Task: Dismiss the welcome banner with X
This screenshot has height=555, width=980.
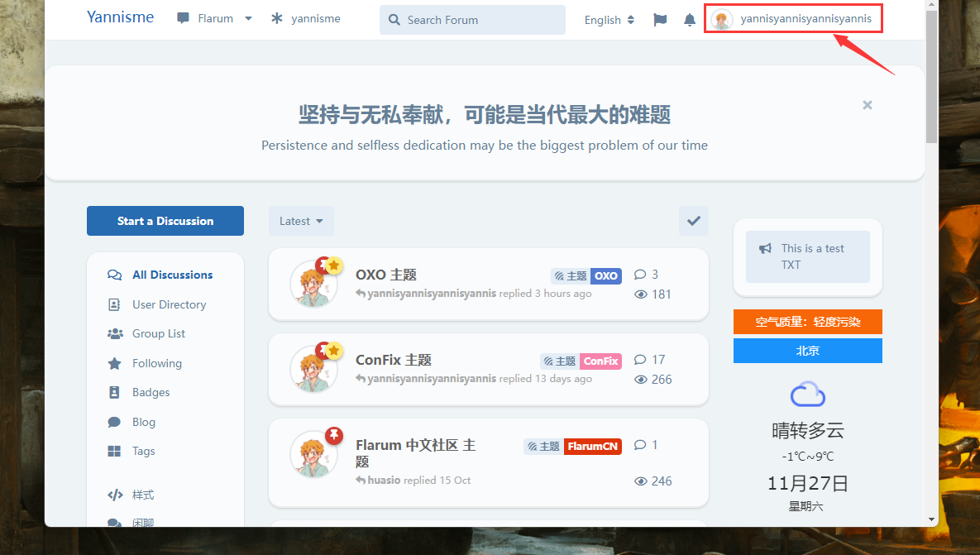Action: tap(868, 105)
